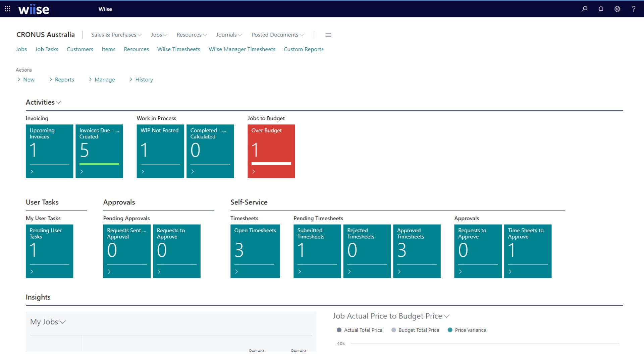
Task: Expand the Jobs navigation dropdown
Action: point(158,35)
